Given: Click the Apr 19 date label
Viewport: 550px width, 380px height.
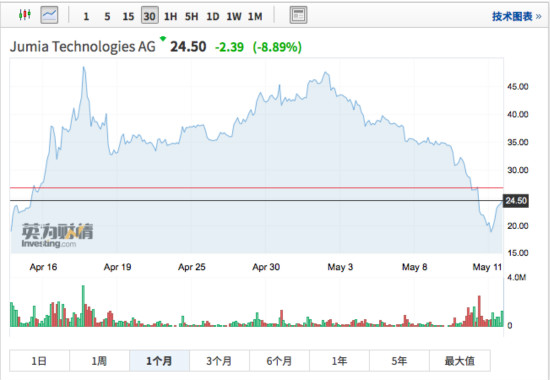Looking at the screenshot, I should [118, 267].
